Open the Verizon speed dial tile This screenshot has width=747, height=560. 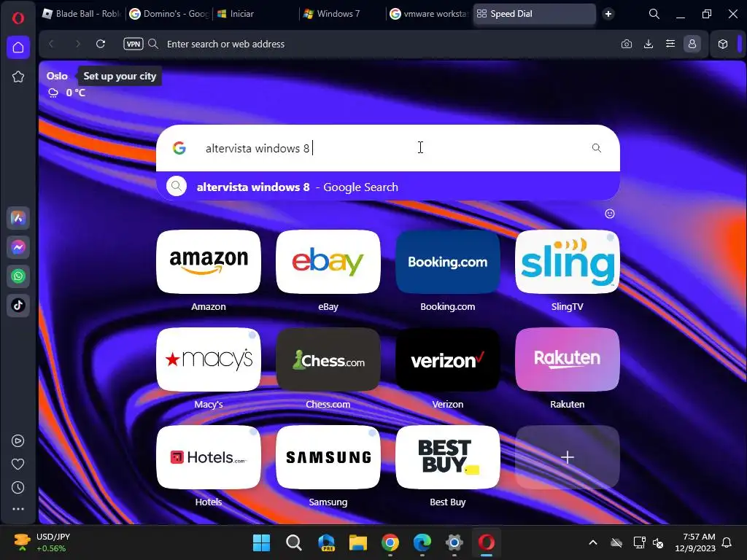pyautogui.click(x=448, y=359)
